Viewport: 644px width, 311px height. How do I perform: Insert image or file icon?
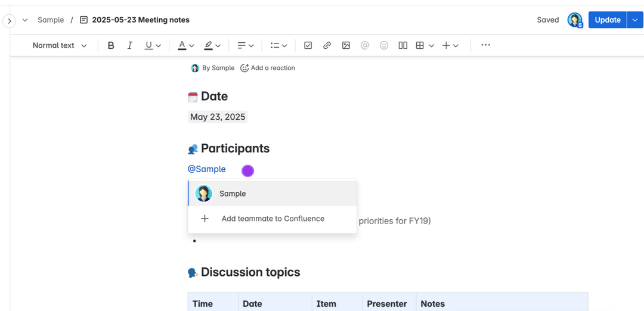click(x=346, y=45)
